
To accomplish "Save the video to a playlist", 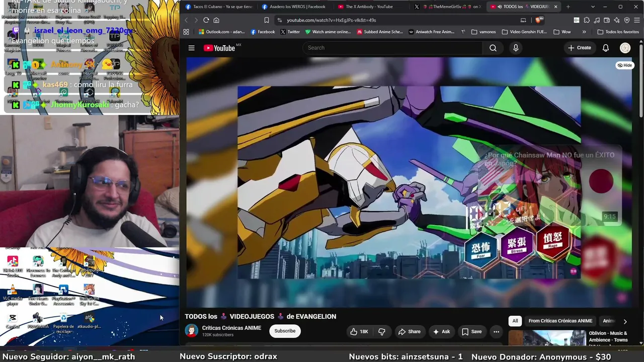I will 471,331.
